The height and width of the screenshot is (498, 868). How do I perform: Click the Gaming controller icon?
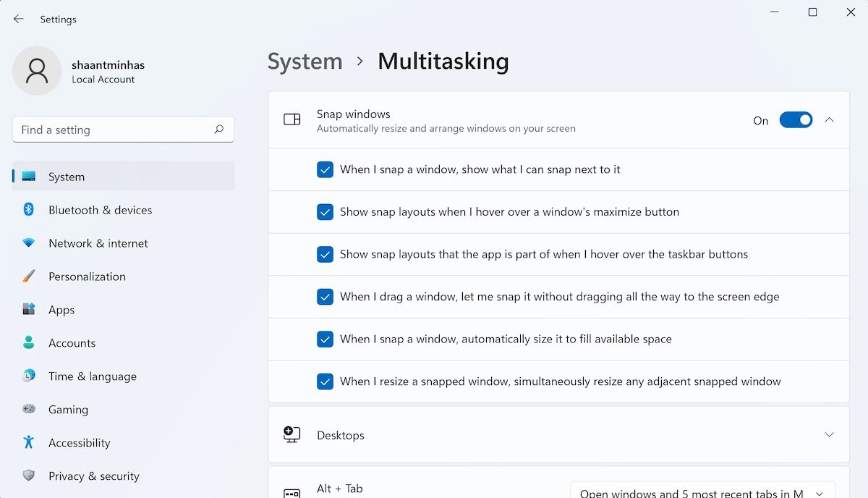(27, 410)
